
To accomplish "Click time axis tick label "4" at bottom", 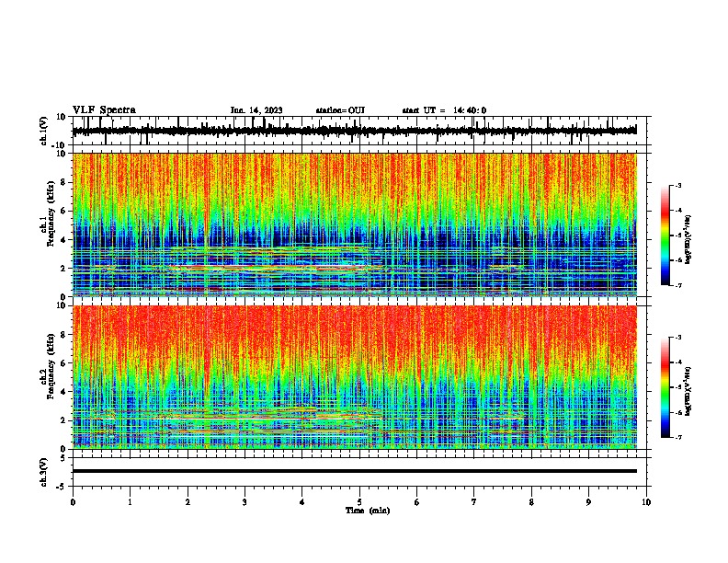I will (301, 502).
